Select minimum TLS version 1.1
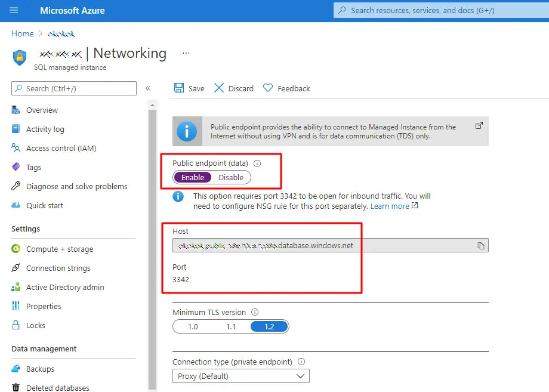 [231, 326]
